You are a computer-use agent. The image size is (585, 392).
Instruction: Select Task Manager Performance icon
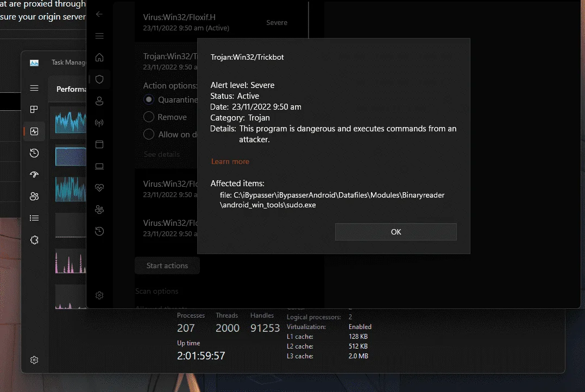click(x=34, y=131)
